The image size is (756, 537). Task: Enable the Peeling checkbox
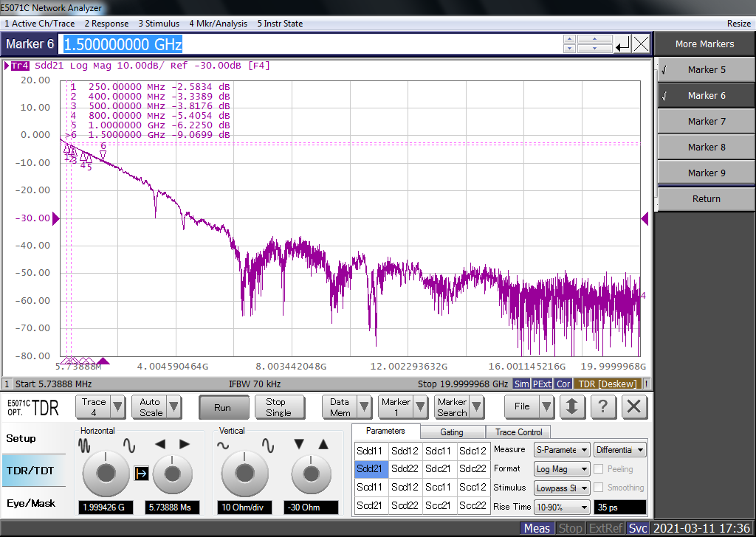coord(599,469)
